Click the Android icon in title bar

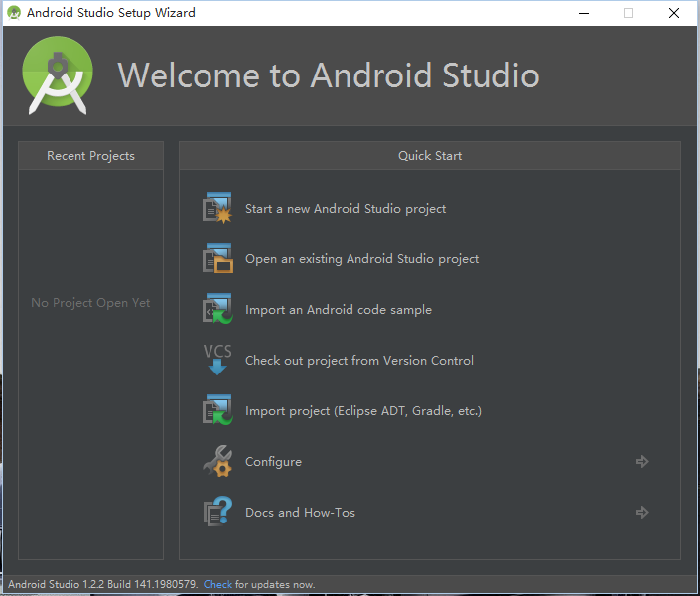point(14,13)
